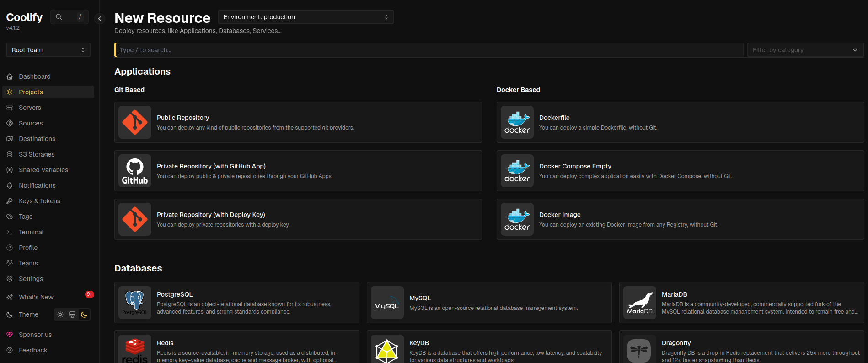The height and width of the screenshot is (363, 868).
Task: Open the Sponsor us link
Action: (48, 335)
